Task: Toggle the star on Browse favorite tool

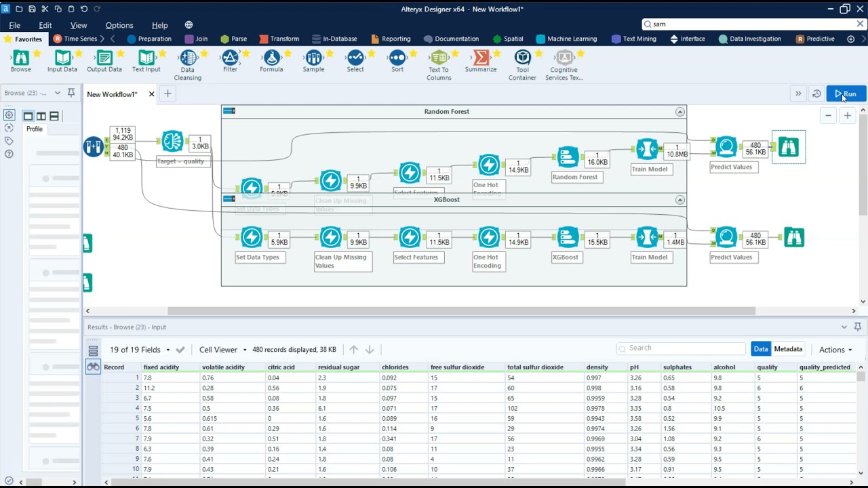Action: (37, 54)
